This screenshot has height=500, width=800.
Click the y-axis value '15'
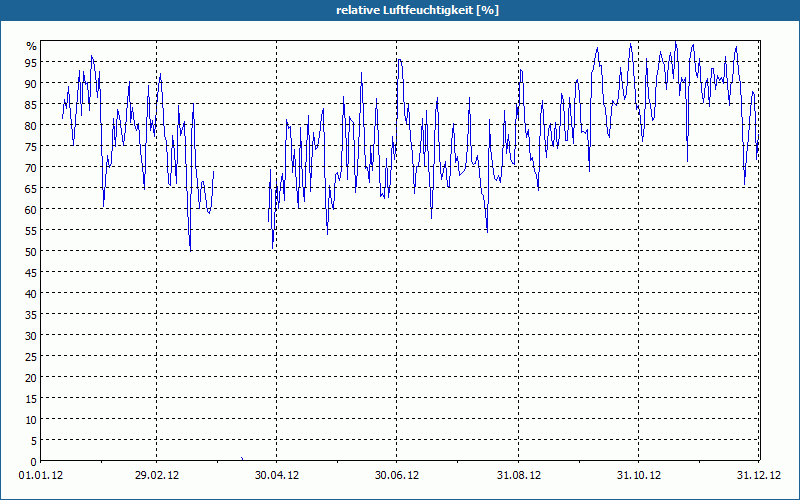[x=32, y=398]
